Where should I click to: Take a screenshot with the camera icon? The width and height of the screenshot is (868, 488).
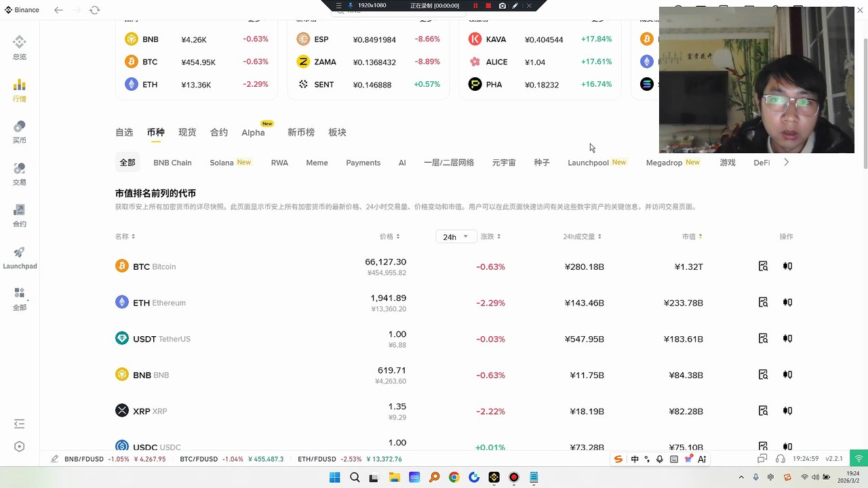502,5
